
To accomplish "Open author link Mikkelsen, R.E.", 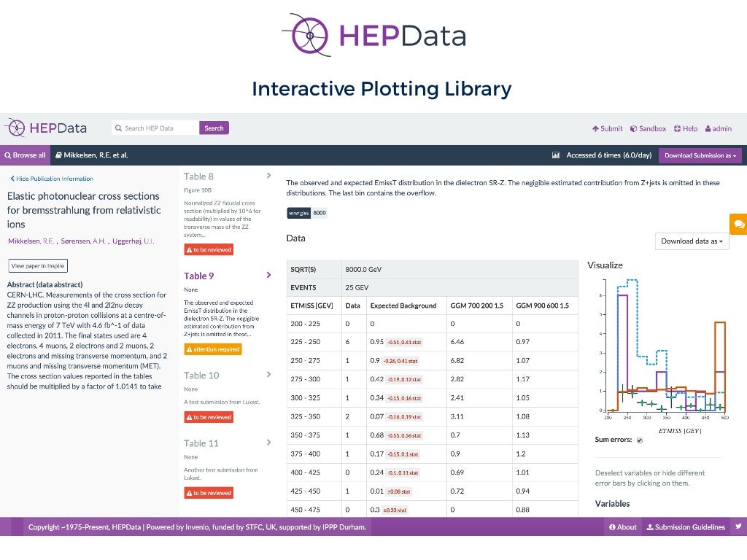I will tap(31, 241).
